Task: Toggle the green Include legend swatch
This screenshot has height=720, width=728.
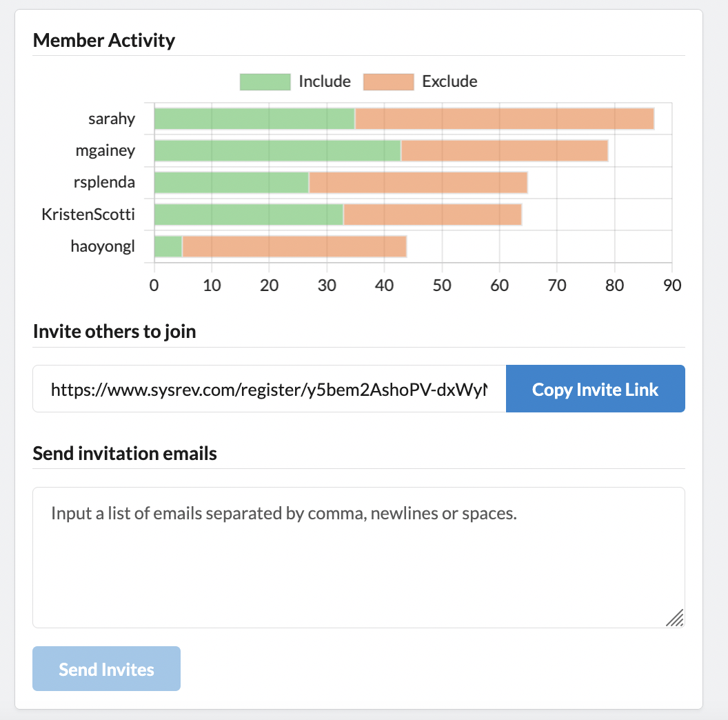Action: [x=265, y=82]
